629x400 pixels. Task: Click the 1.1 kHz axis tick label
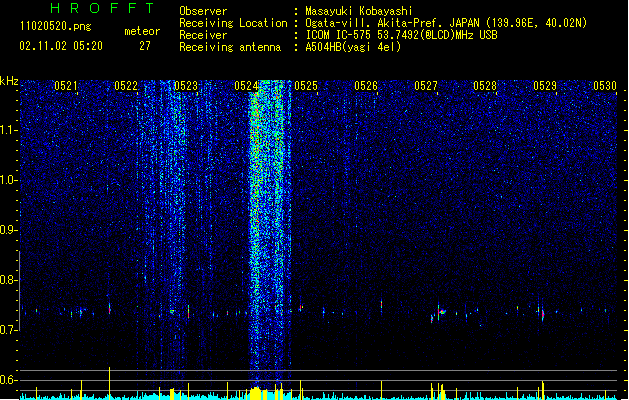pos(8,130)
